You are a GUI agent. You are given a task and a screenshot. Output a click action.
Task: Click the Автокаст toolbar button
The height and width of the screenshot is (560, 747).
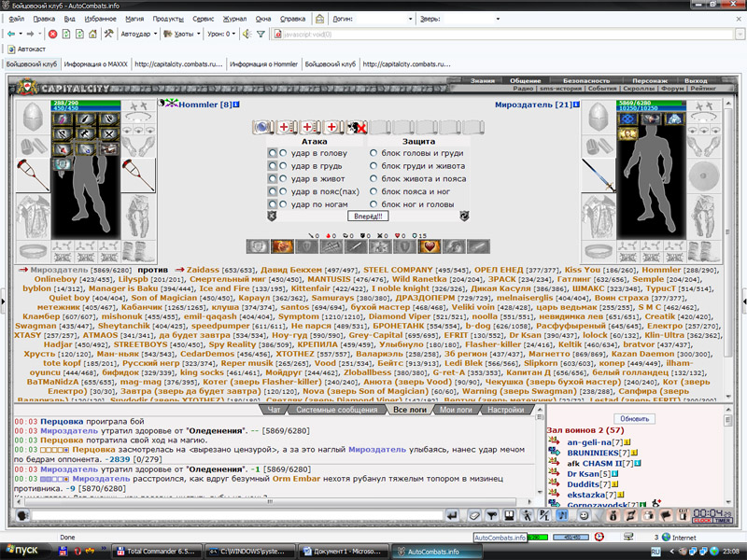tap(27, 49)
